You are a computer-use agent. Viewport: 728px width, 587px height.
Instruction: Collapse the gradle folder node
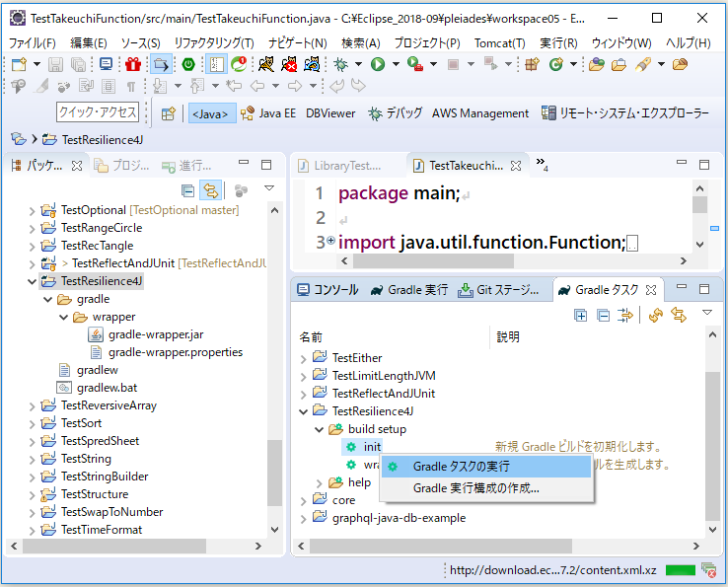point(47,300)
